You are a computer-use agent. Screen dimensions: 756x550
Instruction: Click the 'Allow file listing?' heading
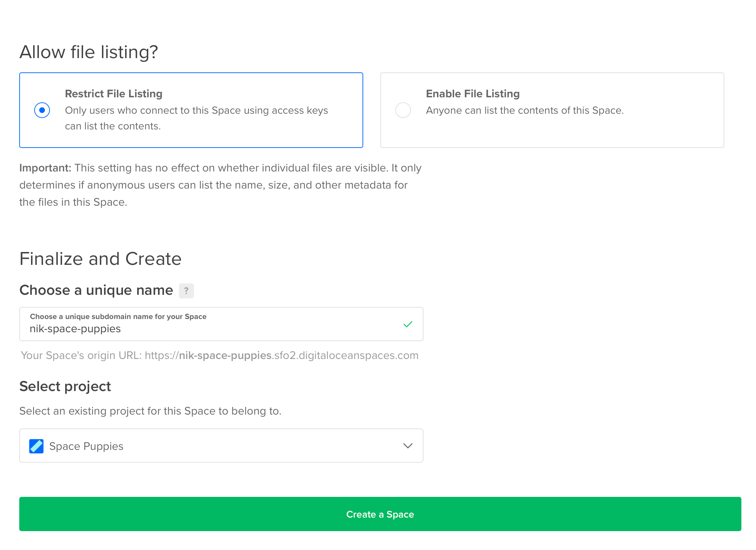pos(89,52)
